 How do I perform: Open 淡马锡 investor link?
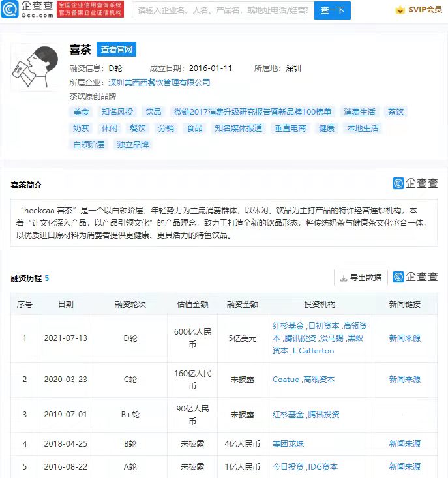coord(331,338)
